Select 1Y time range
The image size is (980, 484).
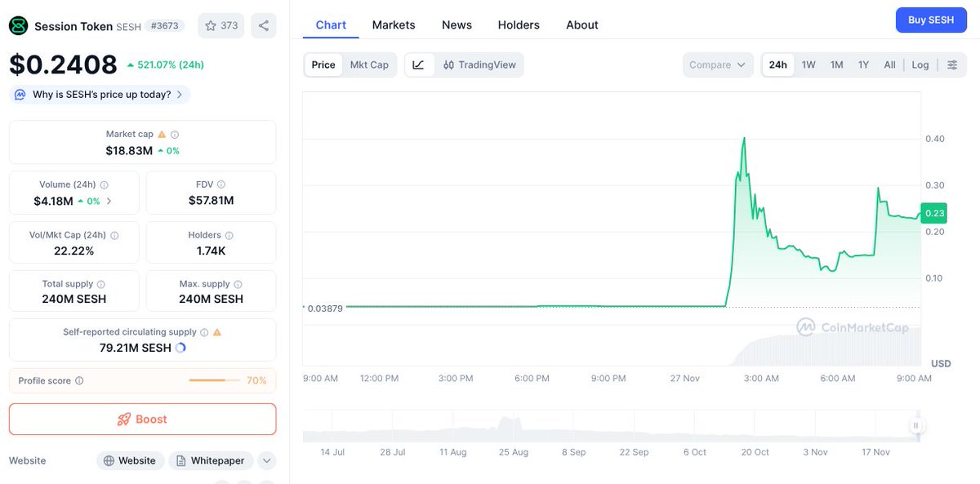(x=863, y=64)
